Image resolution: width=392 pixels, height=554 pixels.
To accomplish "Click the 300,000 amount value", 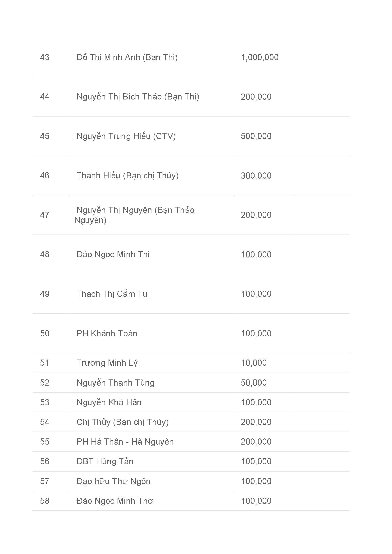I will pos(256,176).
